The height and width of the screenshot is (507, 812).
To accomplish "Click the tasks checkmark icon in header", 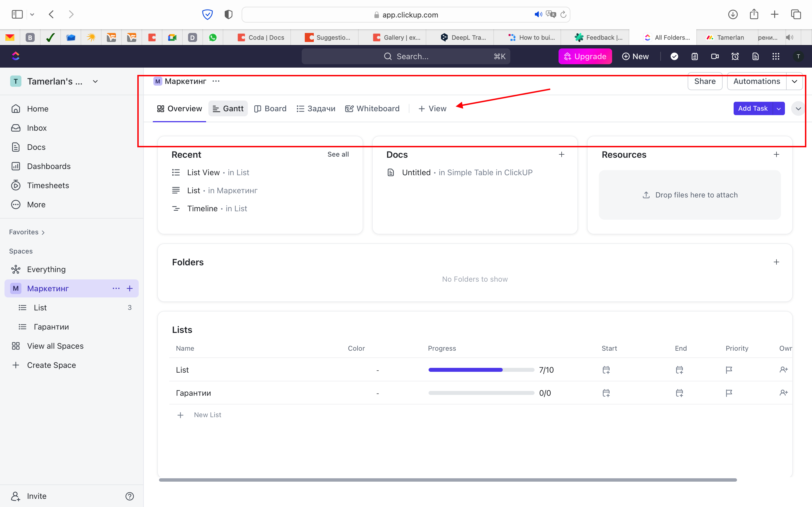I will (x=674, y=56).
